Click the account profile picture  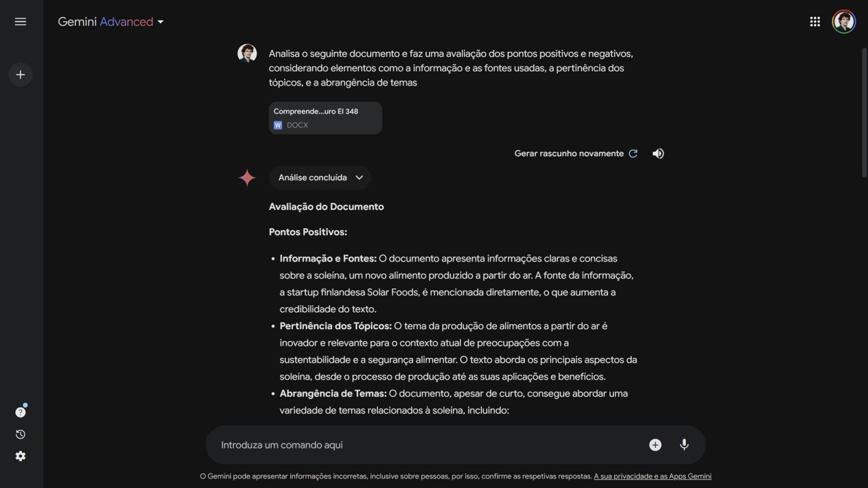pos(844,22)
